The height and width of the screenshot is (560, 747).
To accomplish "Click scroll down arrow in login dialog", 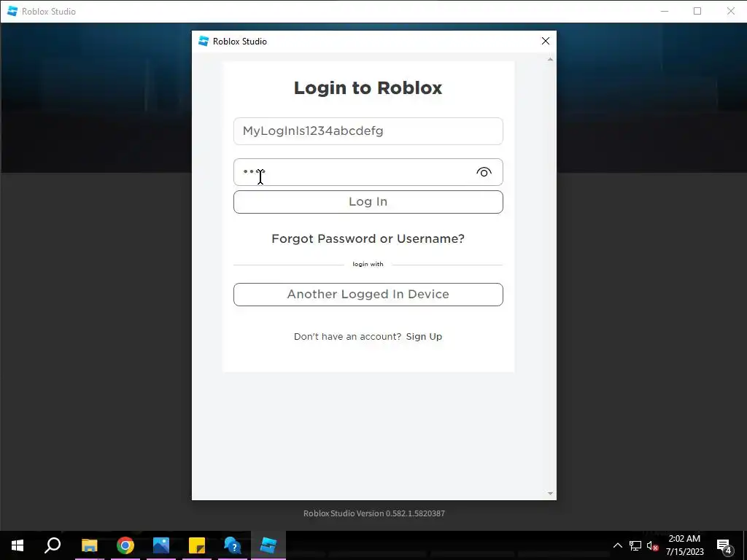I will tap(550, 494).
